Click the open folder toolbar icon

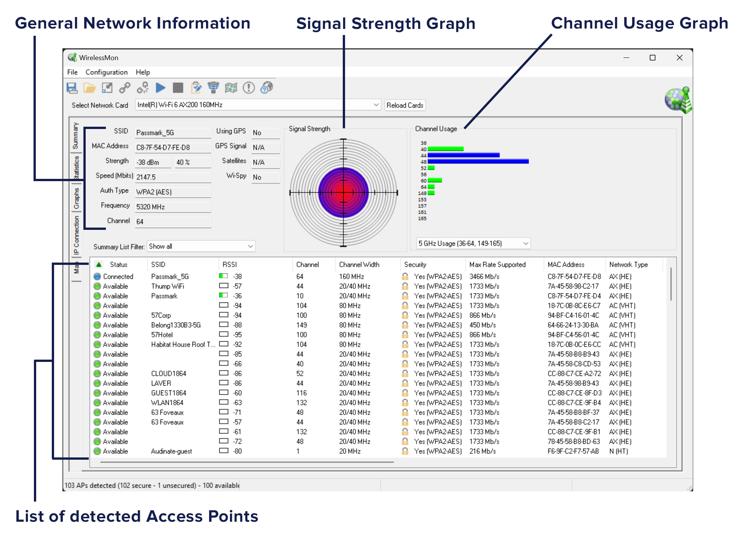tap(90, 88)
